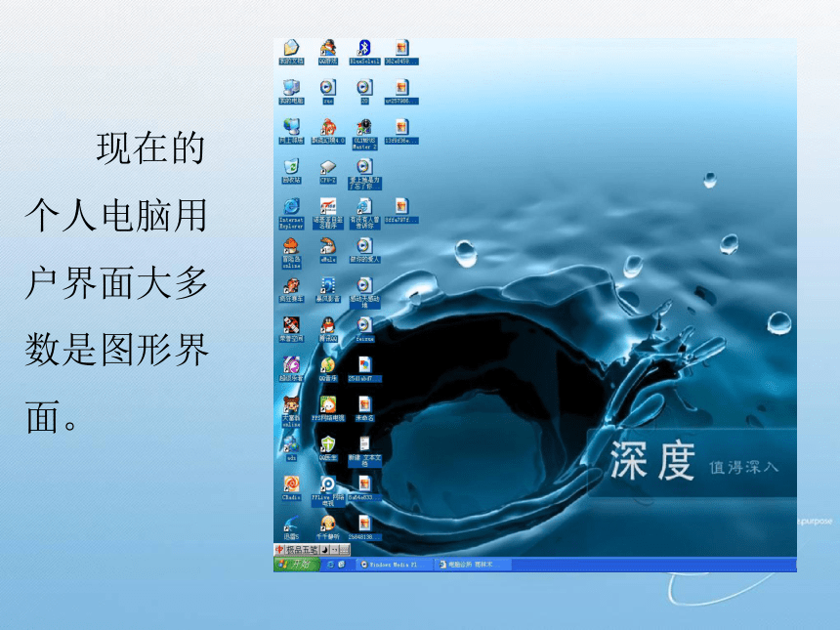Open the Internet Explorer desktop icon
The width and height of the screenshot is (840, 630).
tap(291, 213)
